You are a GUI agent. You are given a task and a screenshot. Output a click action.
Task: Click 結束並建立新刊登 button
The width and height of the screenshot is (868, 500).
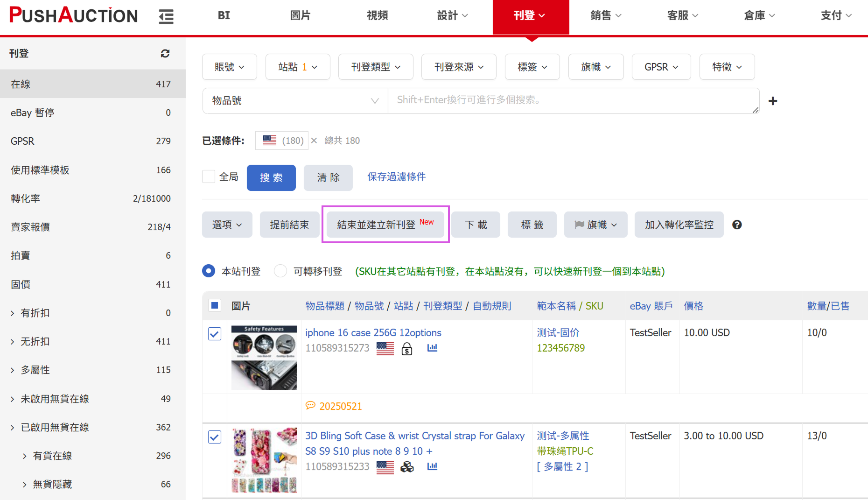click(x=385, y=225)
